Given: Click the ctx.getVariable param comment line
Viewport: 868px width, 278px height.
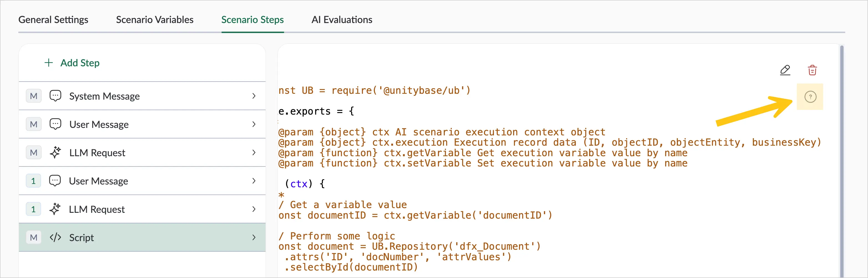Looking at the screenshot, I should (x=483, y=153).
